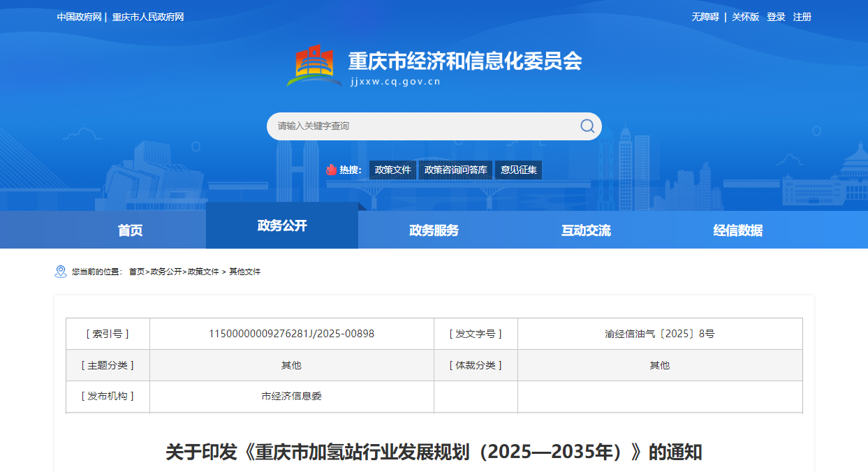Open the 中国政府网 top link

(79, 17)
